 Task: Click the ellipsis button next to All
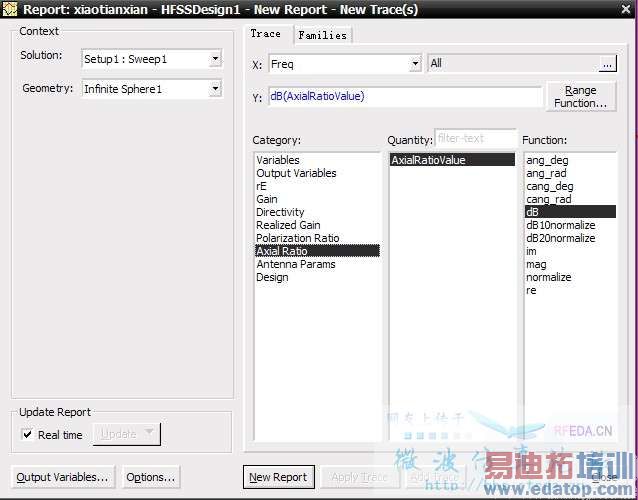[607, 64]
